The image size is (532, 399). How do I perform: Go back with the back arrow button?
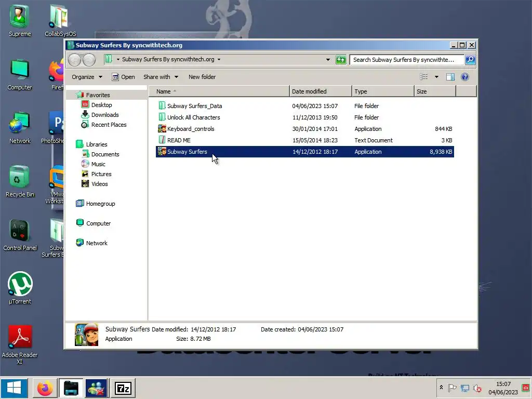coord(74,60)
